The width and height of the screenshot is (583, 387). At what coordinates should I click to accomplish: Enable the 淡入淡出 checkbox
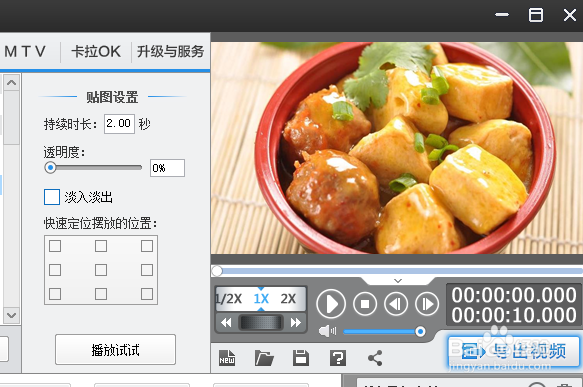coord(52,197)
